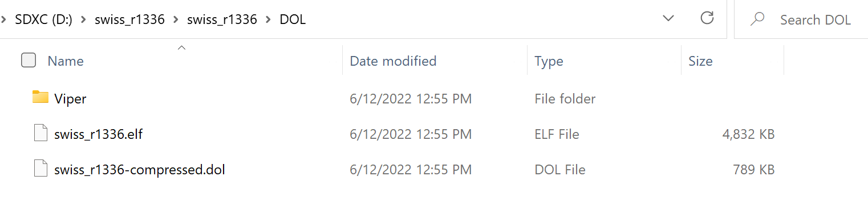Sort files by Type column header
This screenshot has height=220, width=868.
[549, 61]
